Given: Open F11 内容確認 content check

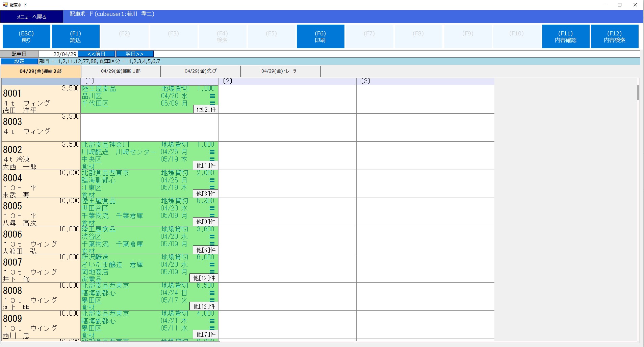Looking at the screenshot, I should pos(565,36).
